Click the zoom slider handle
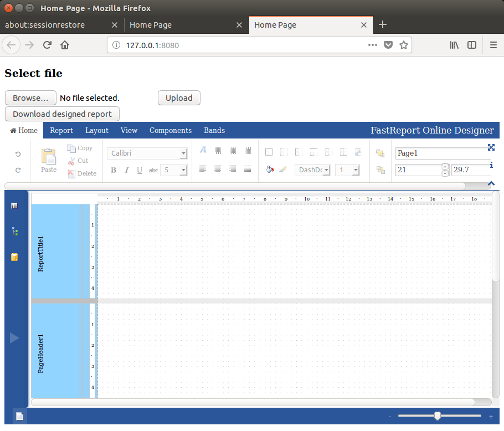Screen dimensions: 504x431 pos(438,416)
